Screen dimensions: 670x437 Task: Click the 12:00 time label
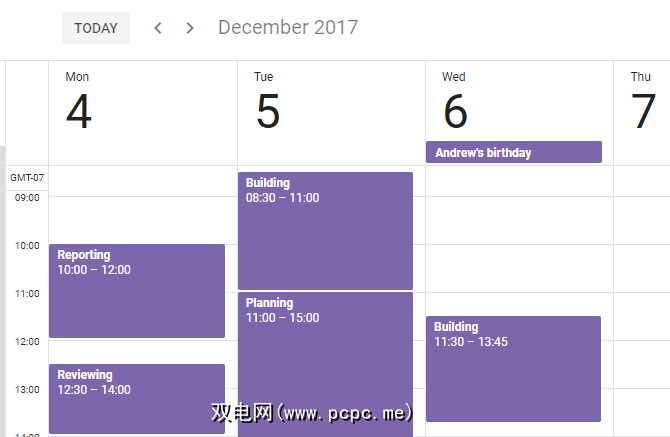[x=26, y=341]
